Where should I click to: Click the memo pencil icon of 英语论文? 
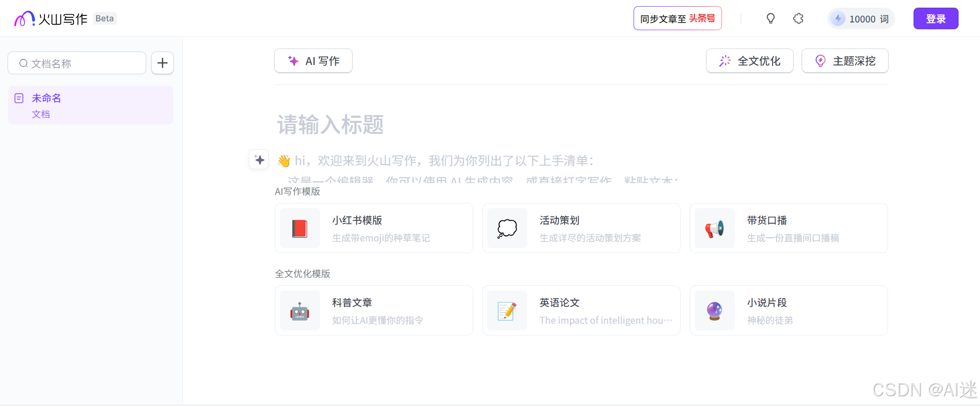coord(507,310)
